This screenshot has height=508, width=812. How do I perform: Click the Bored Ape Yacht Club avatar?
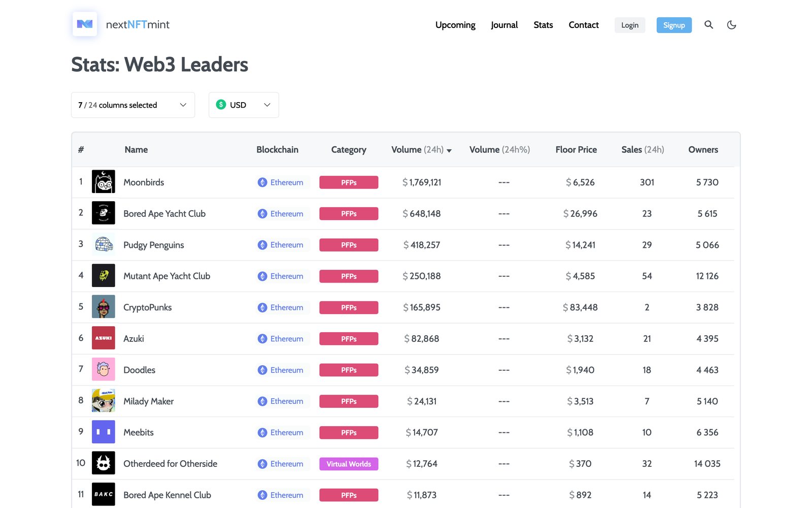point(104,213)
